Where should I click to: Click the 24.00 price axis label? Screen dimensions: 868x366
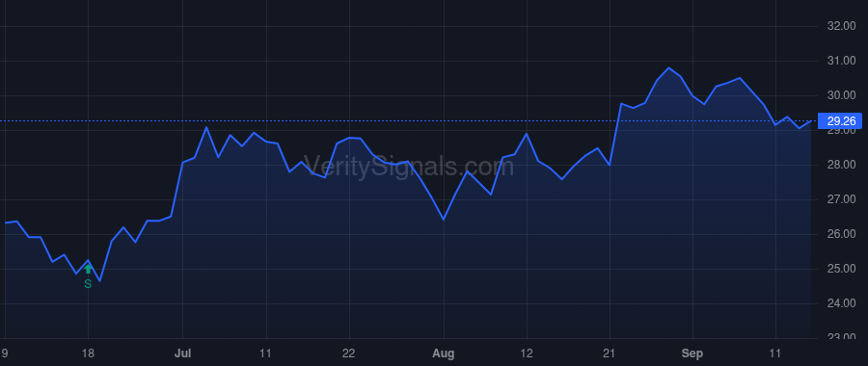pos(840,303)
